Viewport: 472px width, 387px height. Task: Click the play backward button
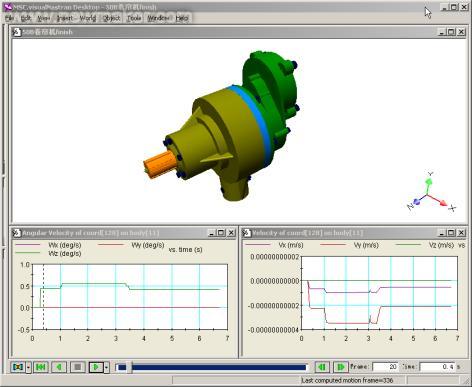tap(59, 367)
